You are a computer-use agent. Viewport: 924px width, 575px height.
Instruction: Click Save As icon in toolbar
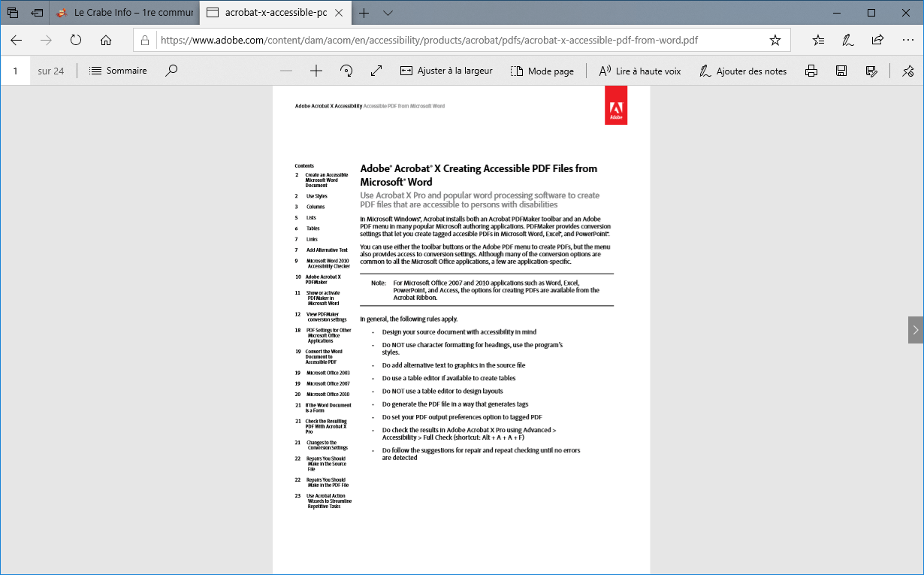pyautogui.click(x=871, y=71)
